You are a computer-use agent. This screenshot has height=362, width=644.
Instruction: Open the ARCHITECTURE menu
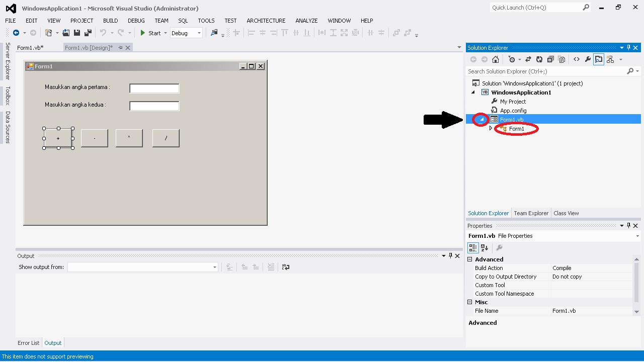266,21
